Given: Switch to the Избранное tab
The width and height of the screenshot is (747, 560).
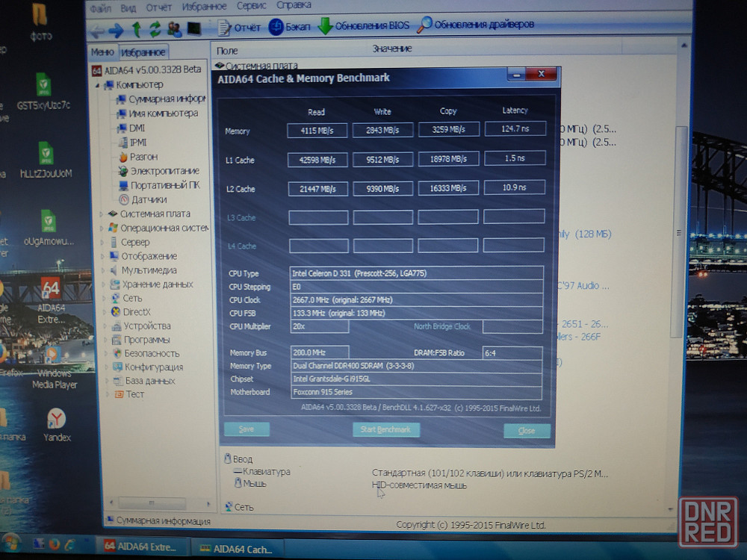Looking at the screenshot, I should pyautogui.click(x=143, y=52).
